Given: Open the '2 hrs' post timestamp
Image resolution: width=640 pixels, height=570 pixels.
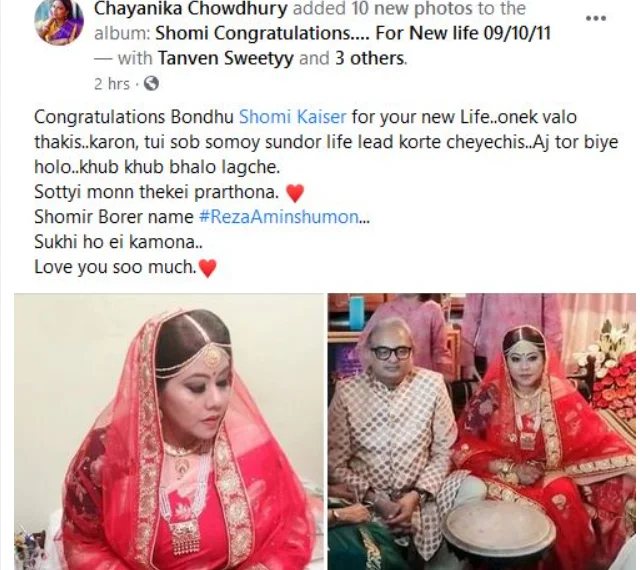Looking at the screenshot, I should [x=111, y=84].
